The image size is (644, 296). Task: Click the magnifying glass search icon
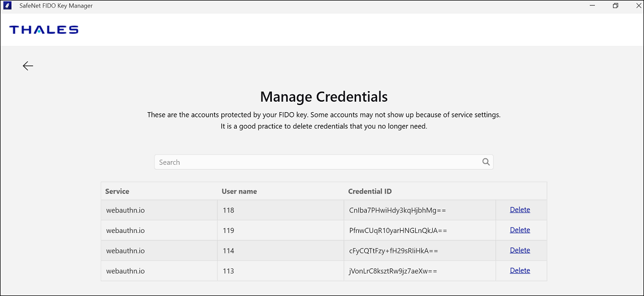(x=486, y=162)
